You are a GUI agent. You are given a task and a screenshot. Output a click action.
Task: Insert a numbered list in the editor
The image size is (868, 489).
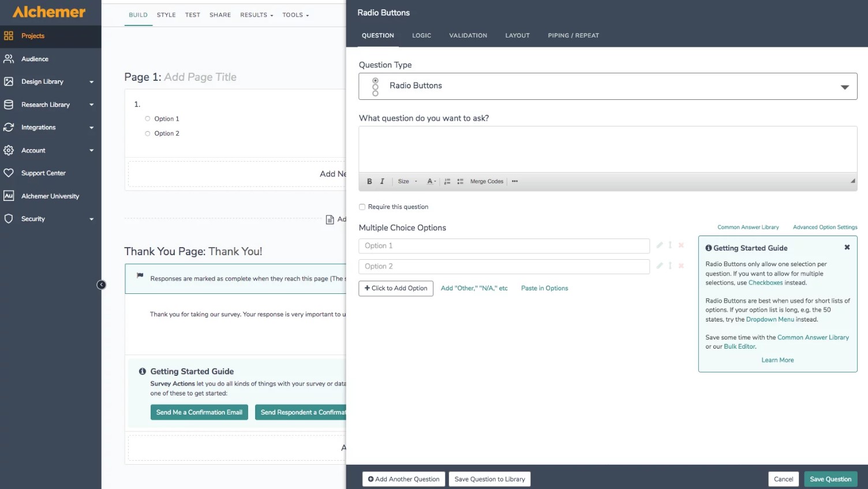click(x=447, y=181)
